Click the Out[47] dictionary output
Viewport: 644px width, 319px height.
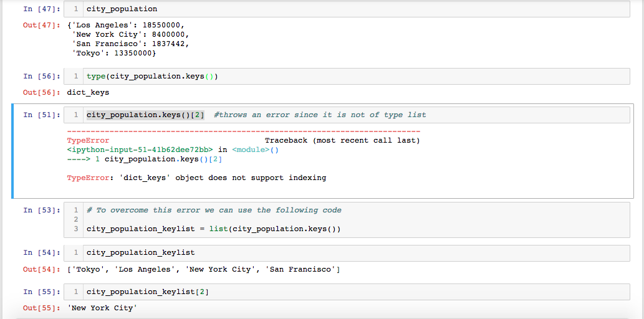(x=129, y=39)
